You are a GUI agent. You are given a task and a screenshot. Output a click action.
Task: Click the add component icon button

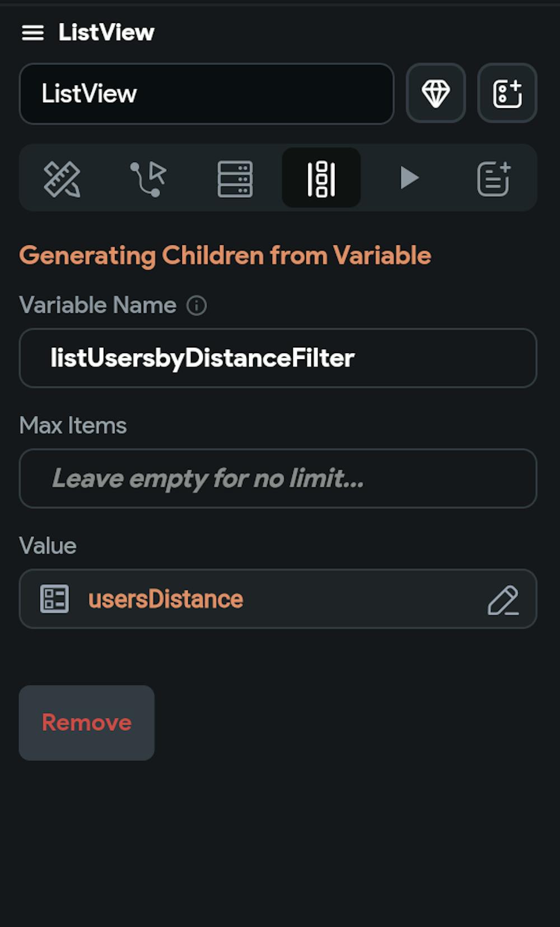[507, 93]
